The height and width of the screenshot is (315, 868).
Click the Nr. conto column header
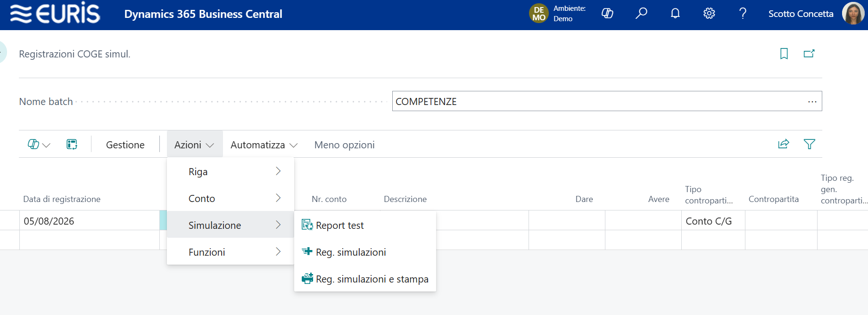[329, 199]
